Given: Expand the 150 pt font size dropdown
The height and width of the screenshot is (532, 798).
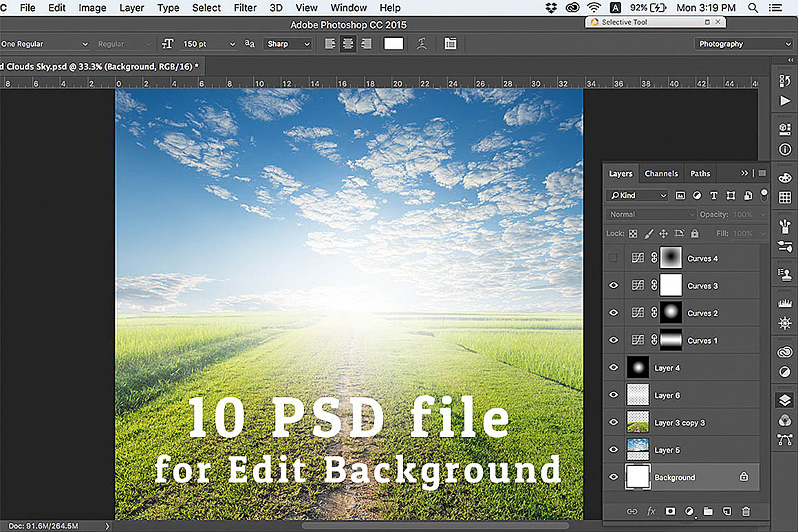Looking at the screenshot, I should (x=232, y=44).
